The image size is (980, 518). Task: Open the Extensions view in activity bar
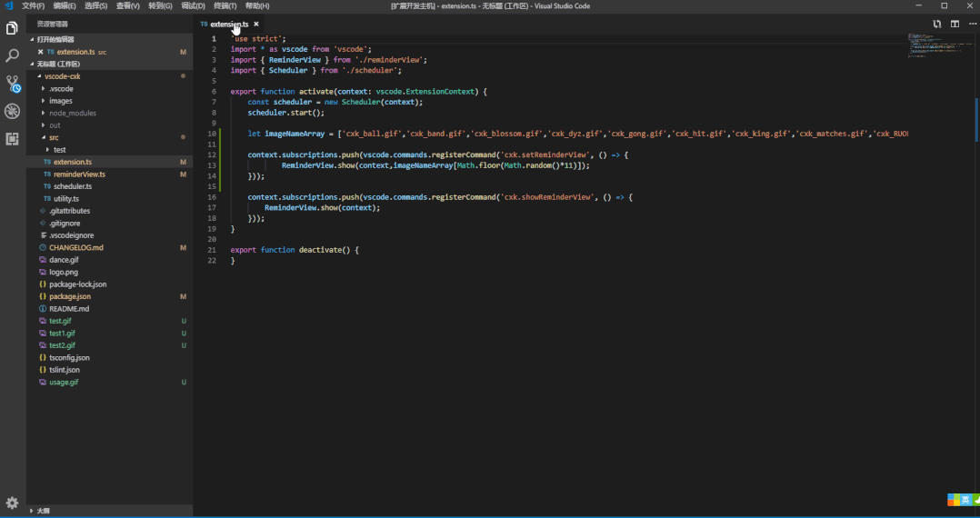click(12, 139)
